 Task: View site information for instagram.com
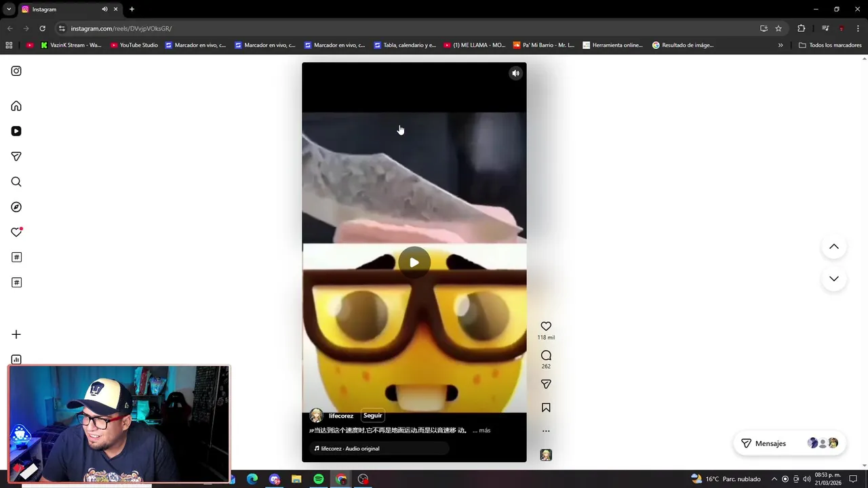[x=62, y=28]
